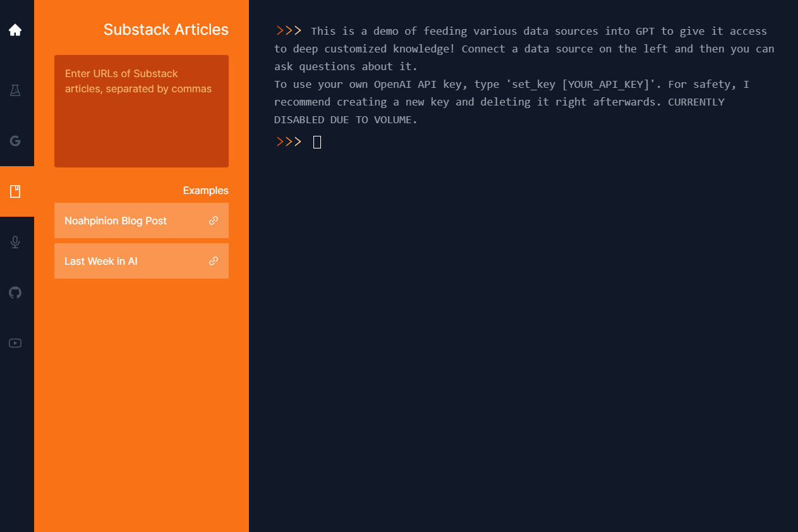The height and width of the screenshot is (532, 798).
Task: Open the YouTube data source icon
Action: 15,343
